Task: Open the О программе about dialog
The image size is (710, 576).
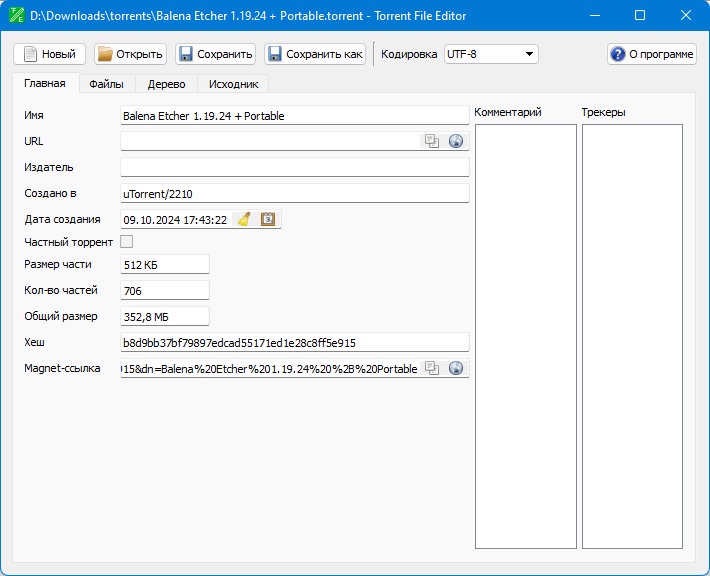Action: click(652, 54)
